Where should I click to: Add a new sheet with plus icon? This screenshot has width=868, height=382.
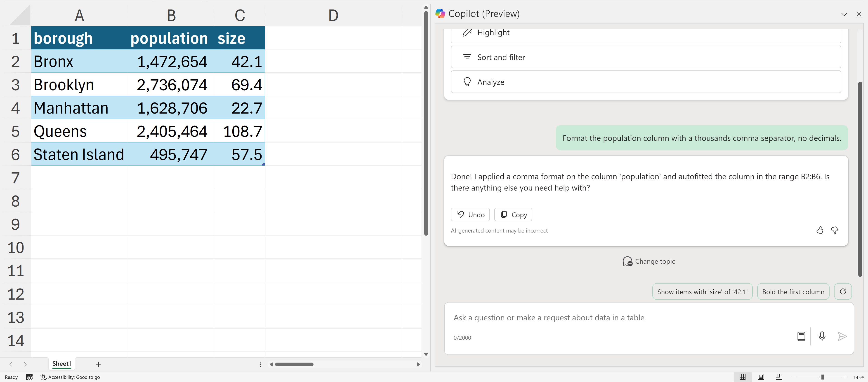coord(98,364)
